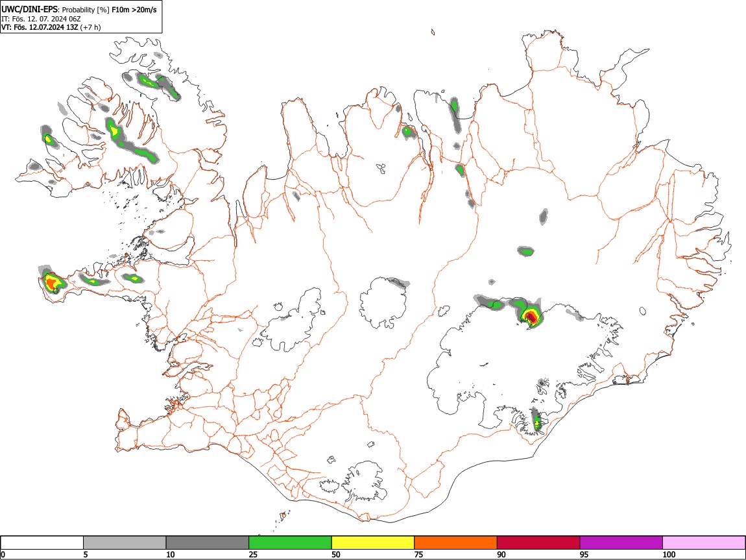This screenshot has width=746, height=560.
Task: Click the red 90–95 legend swatch
Action: click(x=538, y=543)
